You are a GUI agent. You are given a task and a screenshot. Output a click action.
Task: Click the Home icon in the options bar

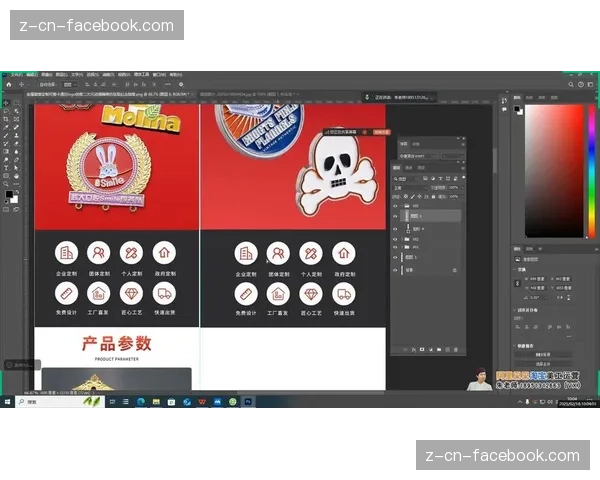tap(9, 84)
